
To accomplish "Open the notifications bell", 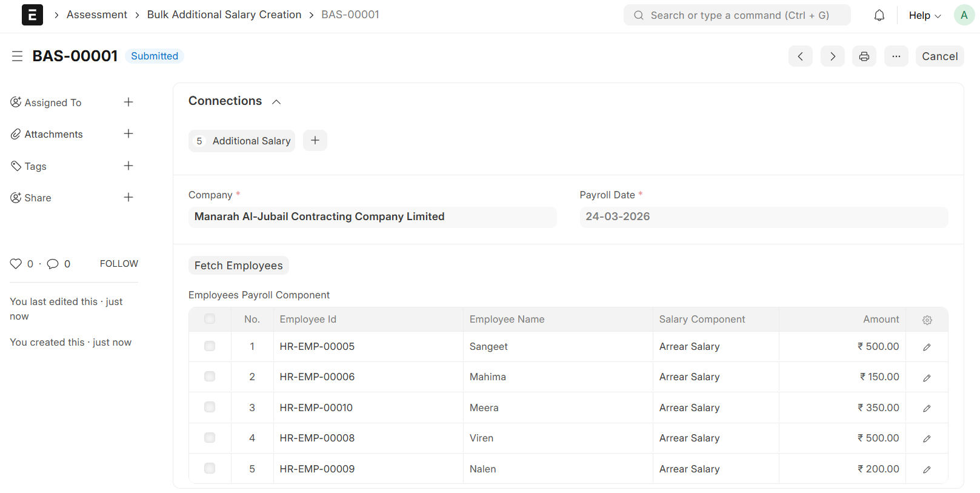I will point(879,15).
